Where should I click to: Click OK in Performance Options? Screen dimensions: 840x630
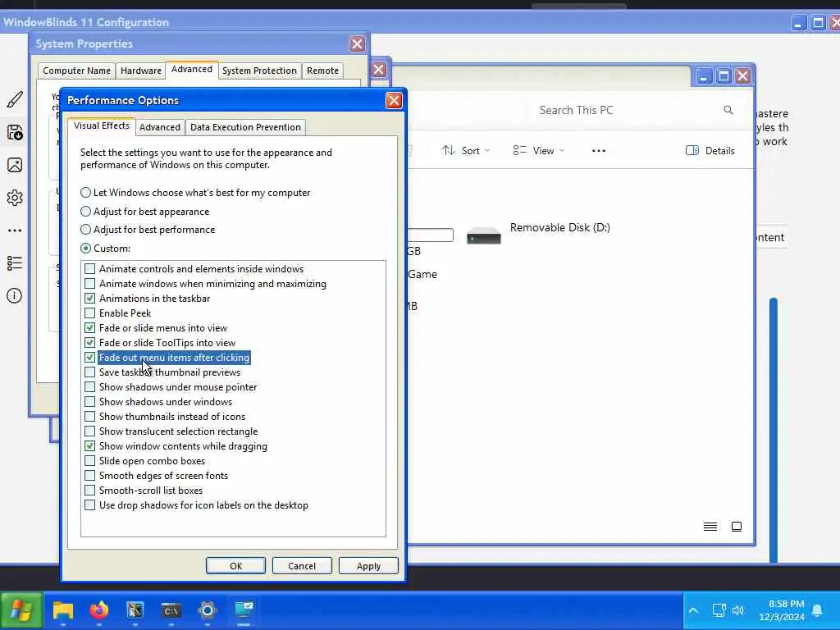[235, 566]
